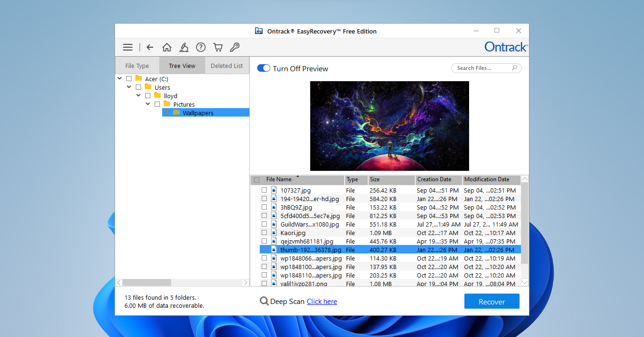This screenshot has height=337, width=644.
Task: Click the Pictures folder icon
Action: (167, 104)
